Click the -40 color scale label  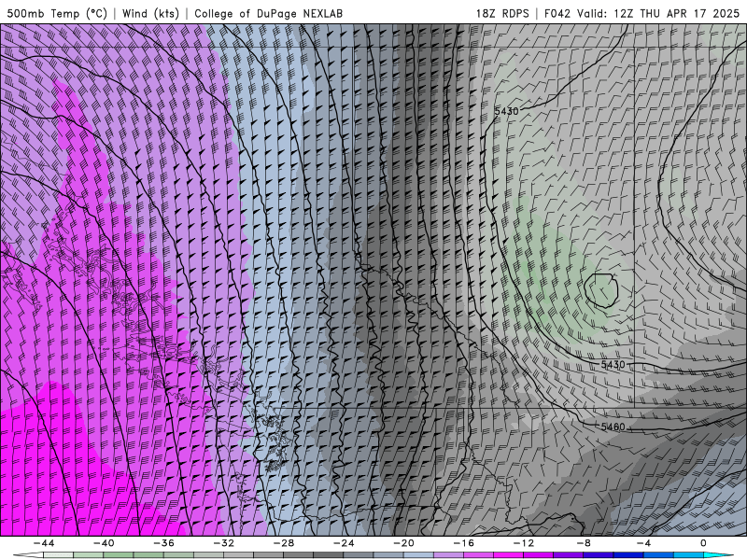click(104, 543)
